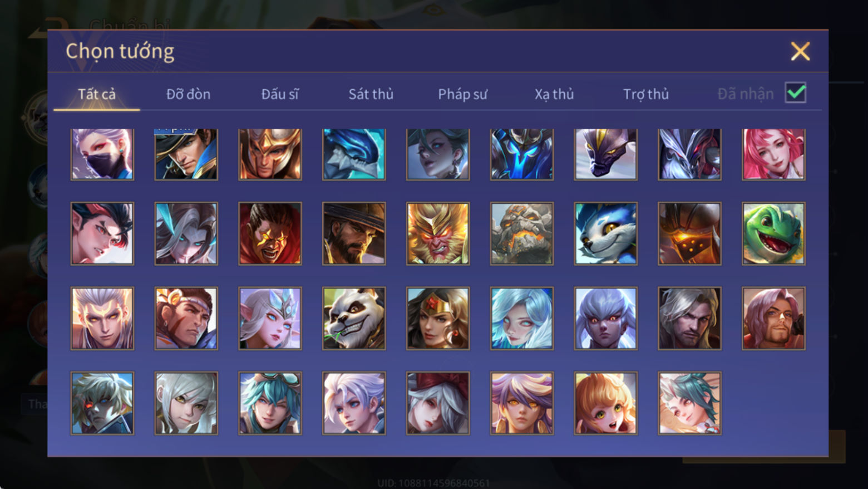The image size is (868, 489).
Task: Select the golden monkey king hero
Action: tap(438, 233)
